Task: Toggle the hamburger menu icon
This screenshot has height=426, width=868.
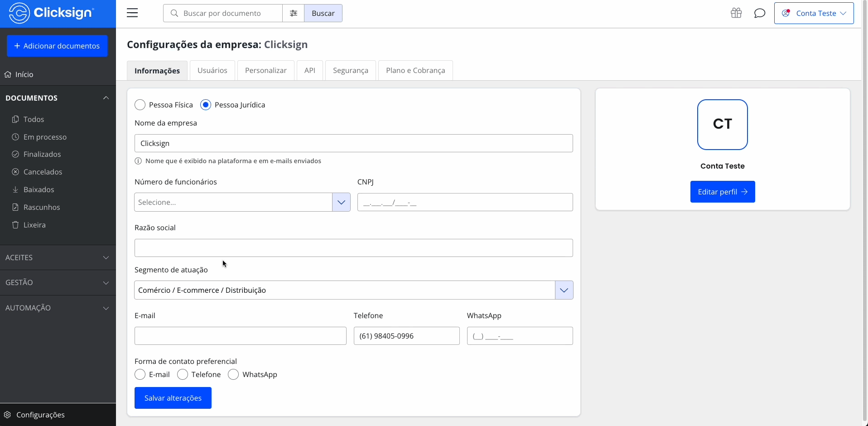Action: [132, 13]
